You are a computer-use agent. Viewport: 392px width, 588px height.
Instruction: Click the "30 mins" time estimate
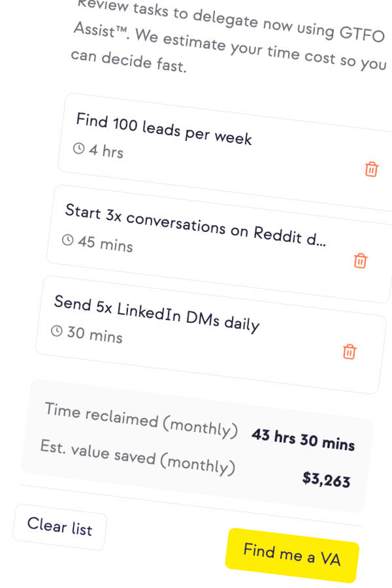[x=95, y=335]
